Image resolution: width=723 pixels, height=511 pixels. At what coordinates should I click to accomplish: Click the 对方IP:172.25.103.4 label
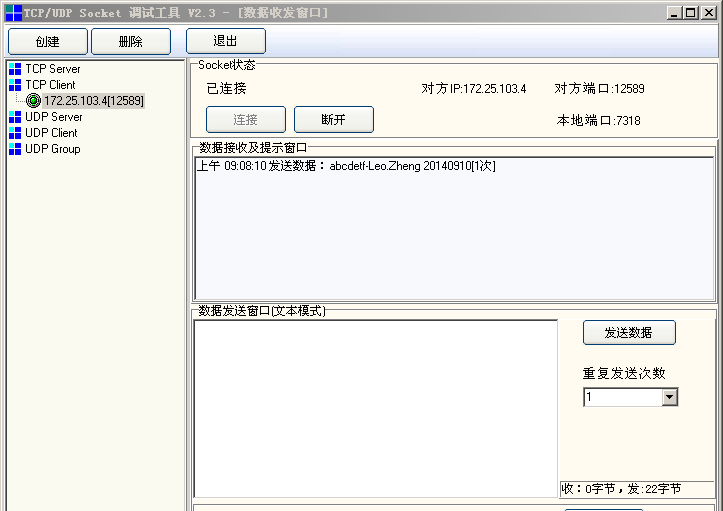[x=474, y=89]
